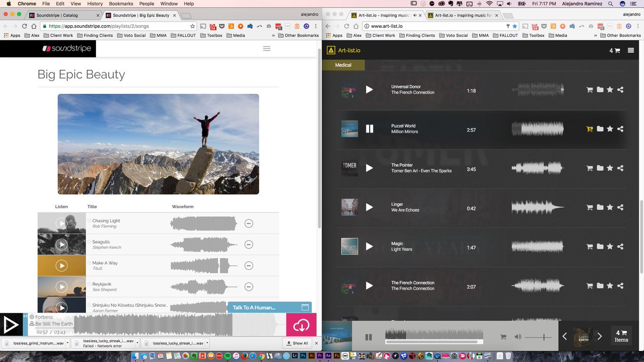Open the History menu

(95, 4)
